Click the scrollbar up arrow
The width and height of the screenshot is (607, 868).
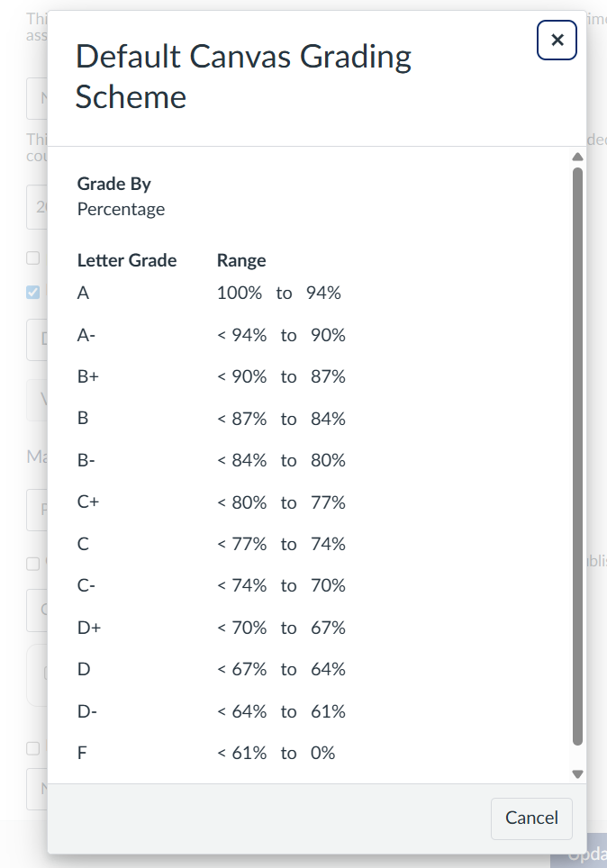(577, 156)
